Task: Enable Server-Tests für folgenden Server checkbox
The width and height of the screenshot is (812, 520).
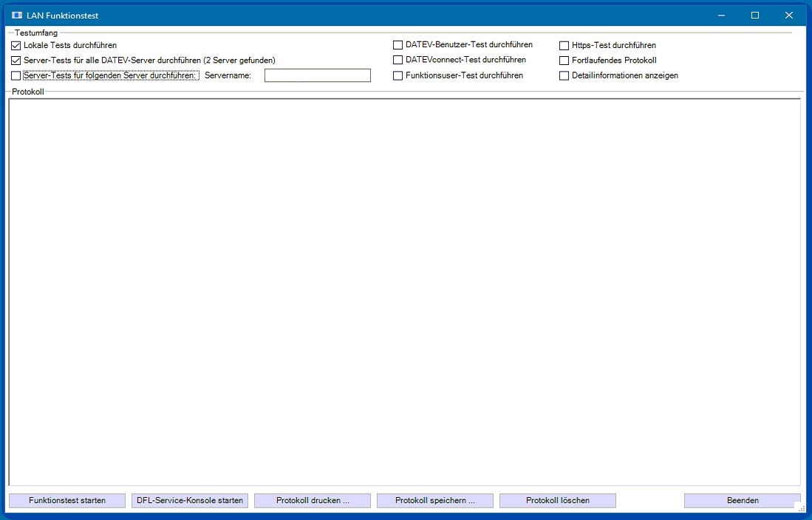Action: coord(16,75)
